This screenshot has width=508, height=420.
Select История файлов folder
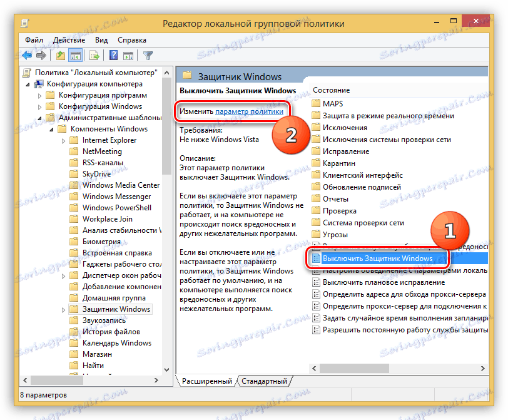tap(111, 332)
